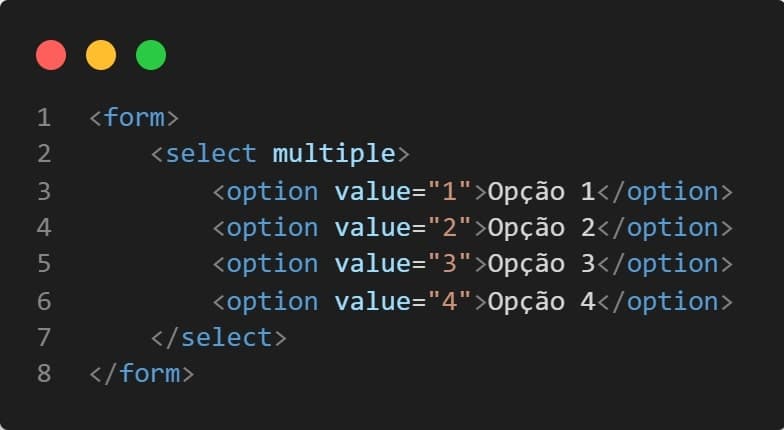
Task: Click the select keyword on line 2
Action: click(210, 154)
